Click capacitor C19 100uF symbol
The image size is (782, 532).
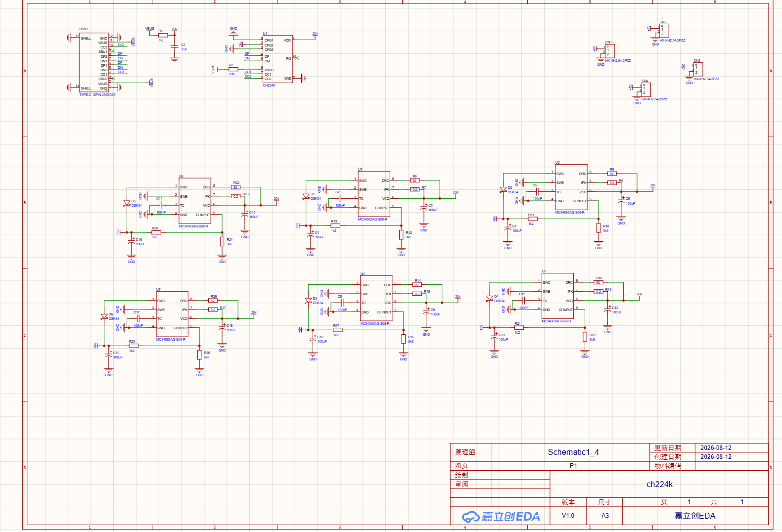108,355
